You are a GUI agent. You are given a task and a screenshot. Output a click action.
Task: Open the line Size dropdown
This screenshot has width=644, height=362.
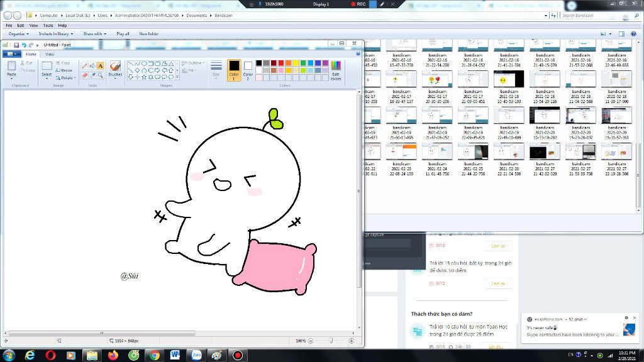(x=216, y=70)
